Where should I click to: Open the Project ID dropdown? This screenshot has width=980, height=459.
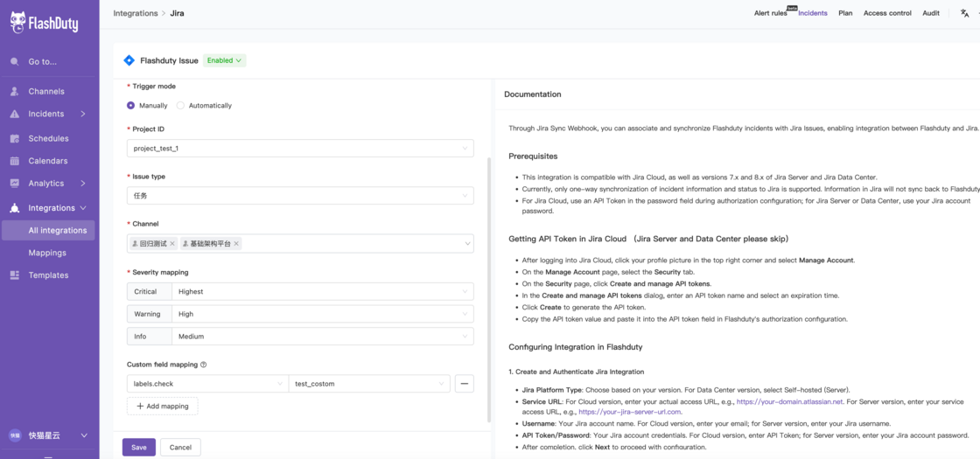(x=300, y=148)
